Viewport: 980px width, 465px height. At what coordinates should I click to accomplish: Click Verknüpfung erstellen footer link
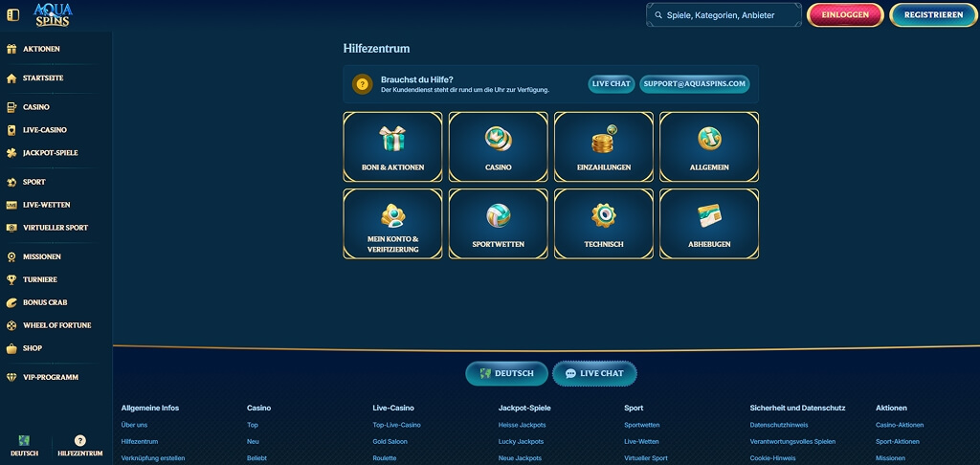pyautogui.click(x=153, y=458)
